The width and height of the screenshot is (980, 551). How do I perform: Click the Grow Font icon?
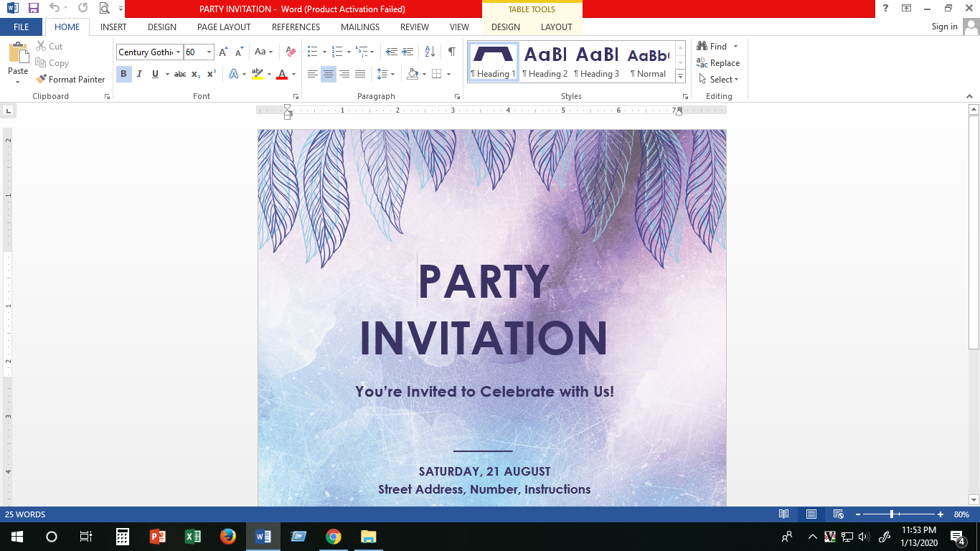pos(223,52)
